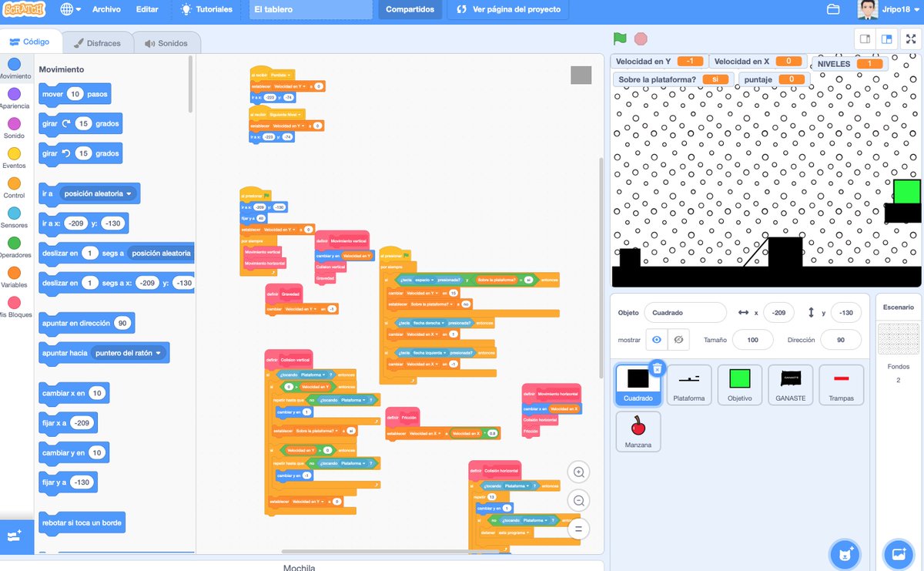The image size is (924, 571).
Task: Open the Archivo menu
Action: 106,9
